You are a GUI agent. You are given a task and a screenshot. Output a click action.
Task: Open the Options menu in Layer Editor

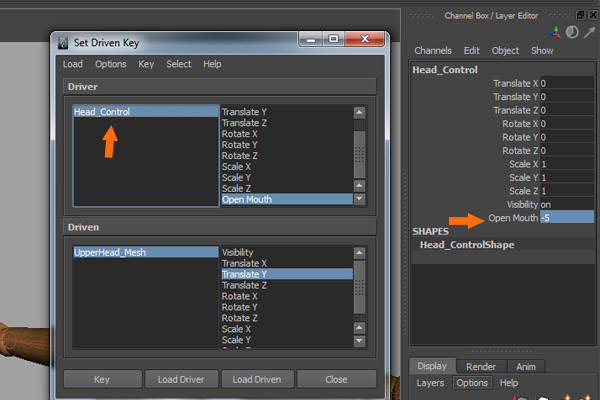pyautogui.click(x=472, y=383)
